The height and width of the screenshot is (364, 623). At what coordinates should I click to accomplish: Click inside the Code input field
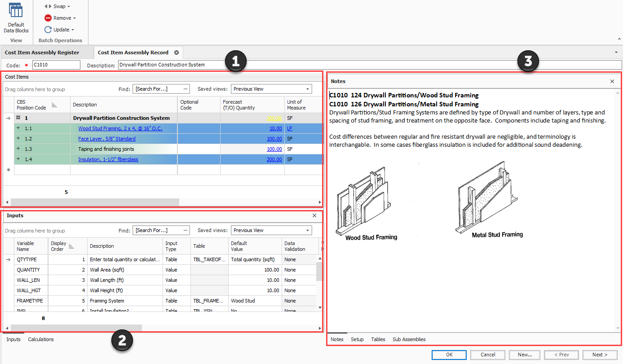(55, 64)
